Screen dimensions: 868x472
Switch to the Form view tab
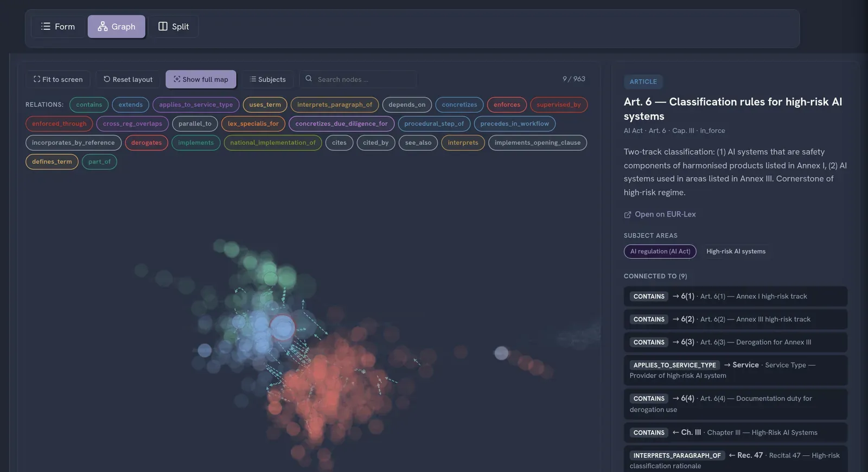click(58, 27)
